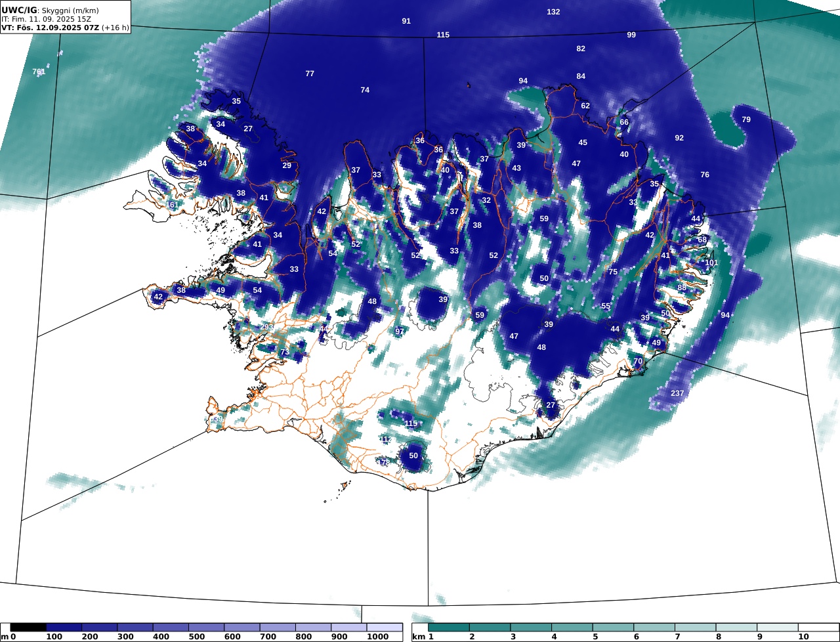Image resolution: width=840 pixels, height=642 pixels.
Task: Select the 1–2 km dark teal swatch
Action: coord(449,628)
